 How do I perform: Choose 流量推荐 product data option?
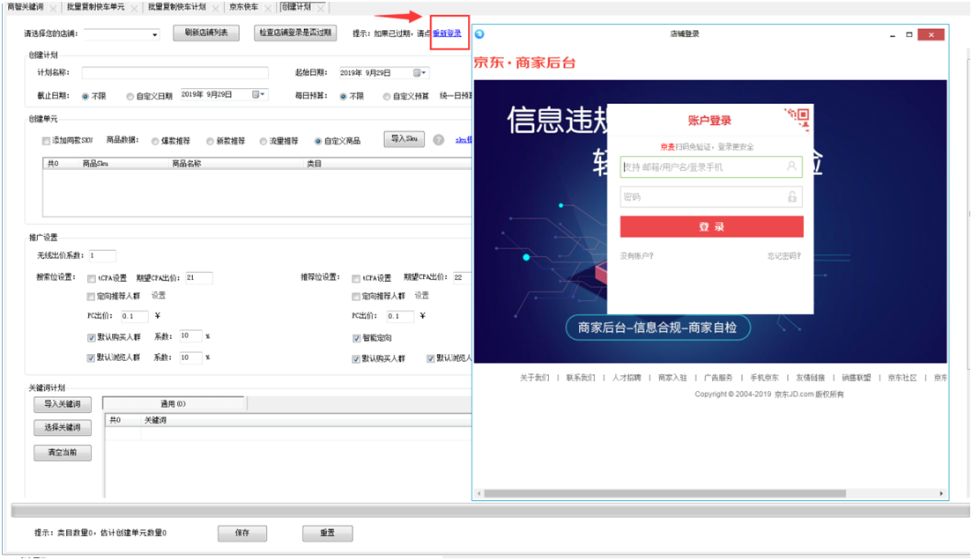pyautogui.click(x=263, y=141)
